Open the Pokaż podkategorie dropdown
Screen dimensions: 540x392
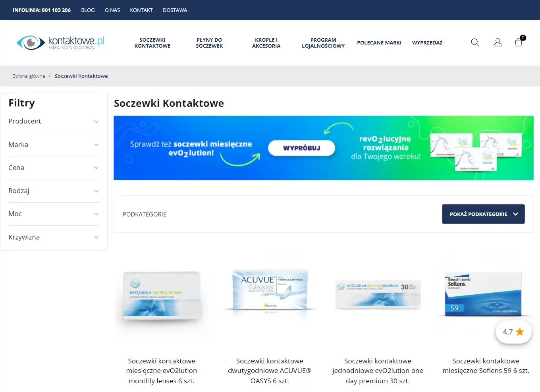click(483, 214)
